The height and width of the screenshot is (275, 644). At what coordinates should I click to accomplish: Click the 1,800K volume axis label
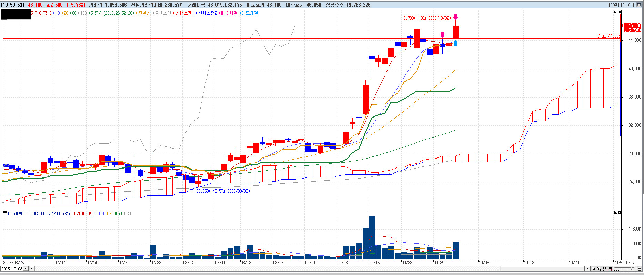point(635,229)
